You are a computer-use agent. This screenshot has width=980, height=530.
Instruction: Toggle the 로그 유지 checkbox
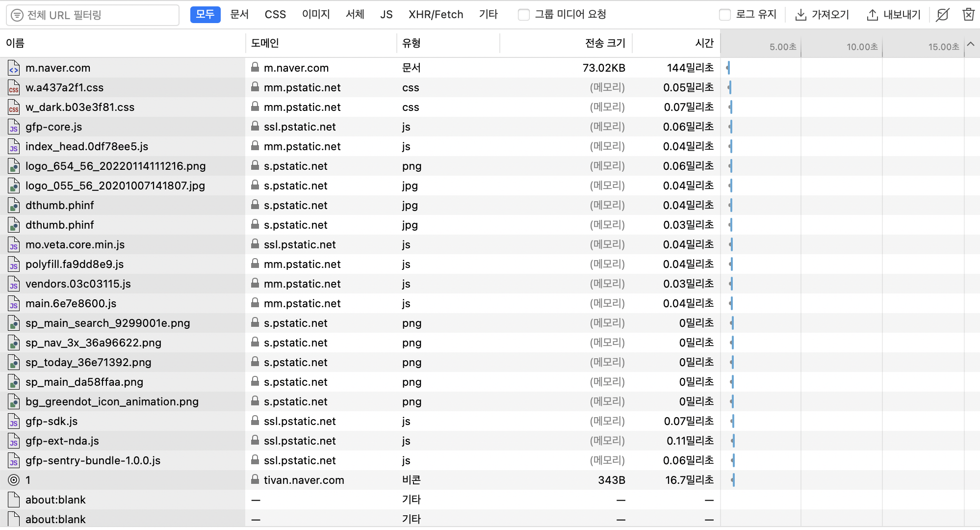[x=724, y=15]
